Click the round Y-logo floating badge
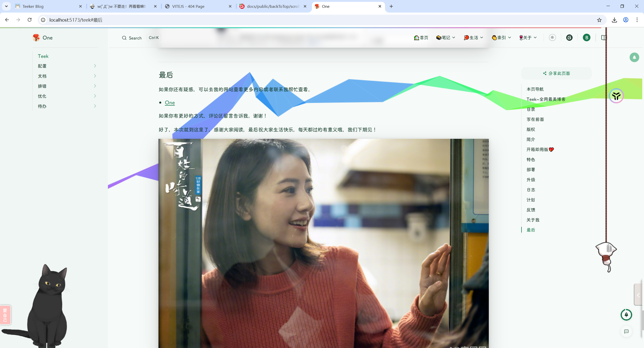The height and width of the screenshot is (348, 644). click(616, 96)
